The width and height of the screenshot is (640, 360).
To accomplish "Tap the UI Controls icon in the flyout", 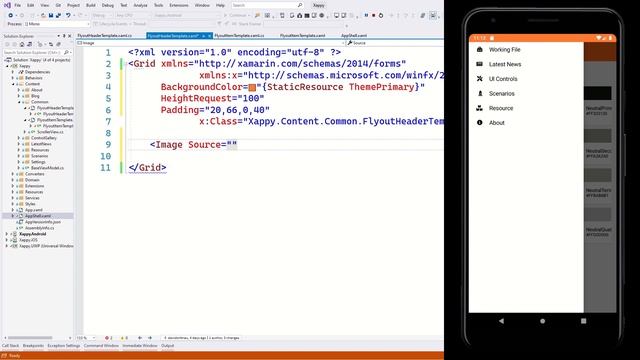I will [480, 79].
